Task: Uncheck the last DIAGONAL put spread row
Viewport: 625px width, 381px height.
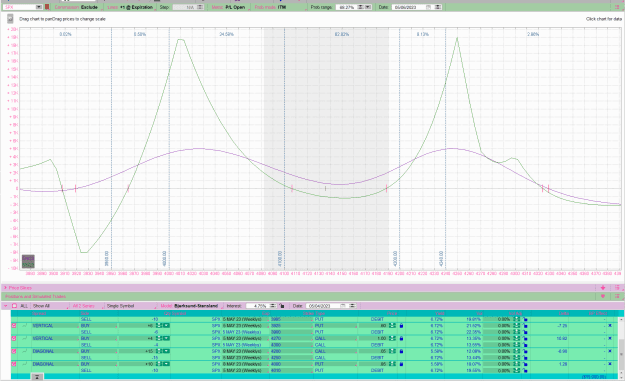Action: [x=14, y=364]
